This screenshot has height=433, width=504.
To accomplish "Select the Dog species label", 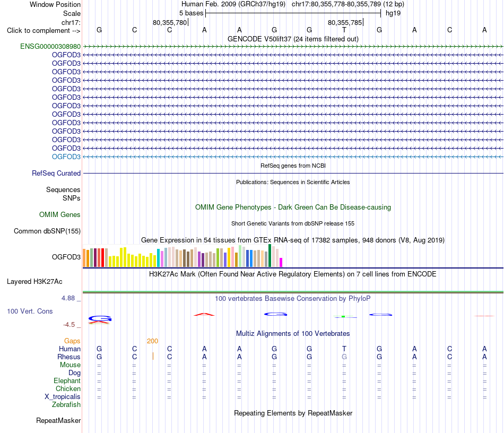I will pyautogui.click(x=75, y=373).
